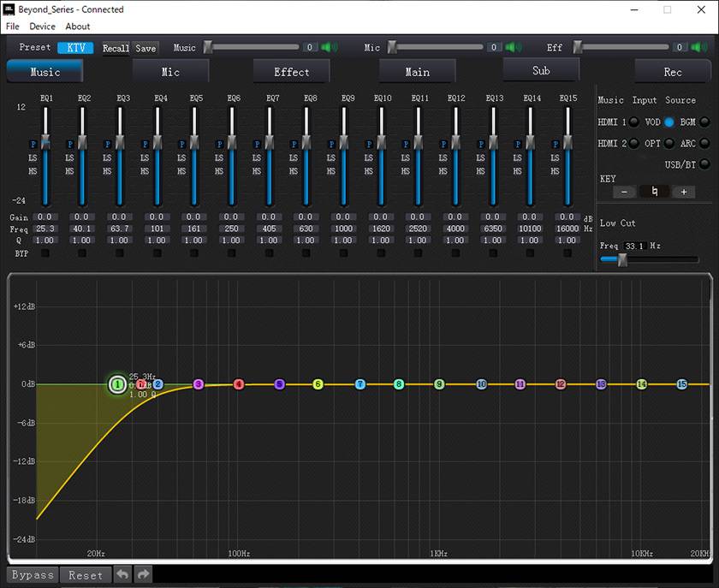Select EQ node 9 on the curve
This screenshot has width=719, height=588.
(x=439, y=385)
